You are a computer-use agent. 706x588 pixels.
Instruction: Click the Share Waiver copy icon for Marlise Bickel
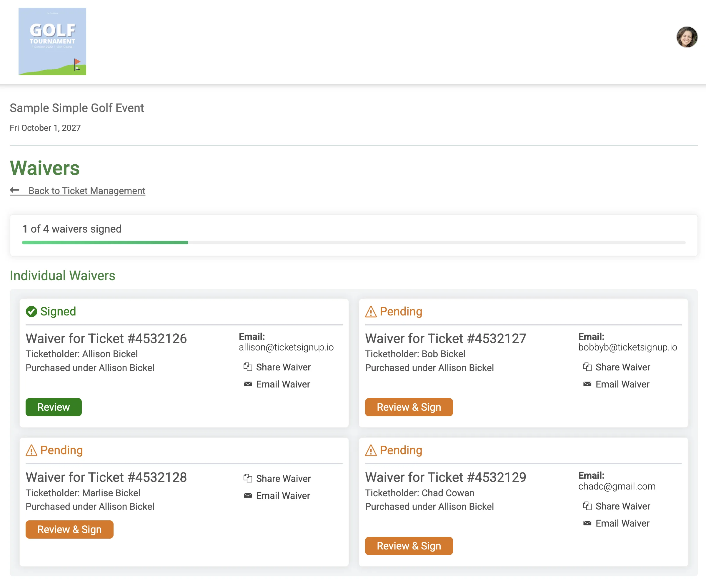coord(248,478)
